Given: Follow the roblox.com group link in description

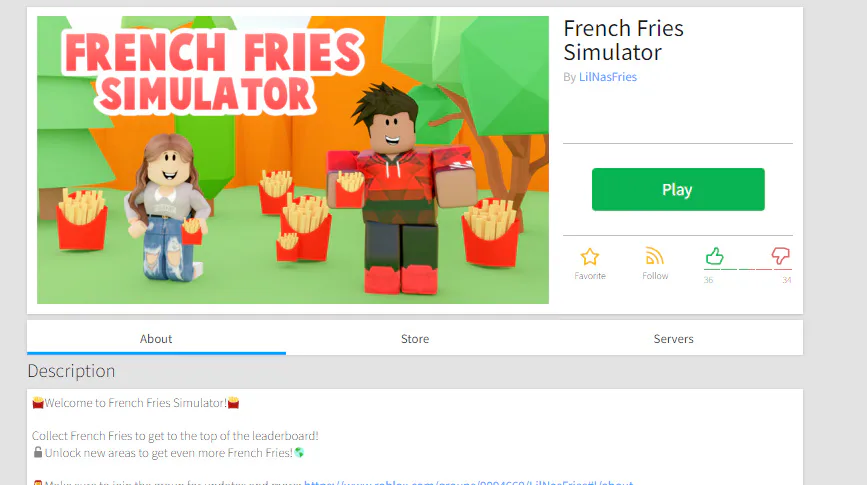Looking at the screenshot, I should click(468, 482).
